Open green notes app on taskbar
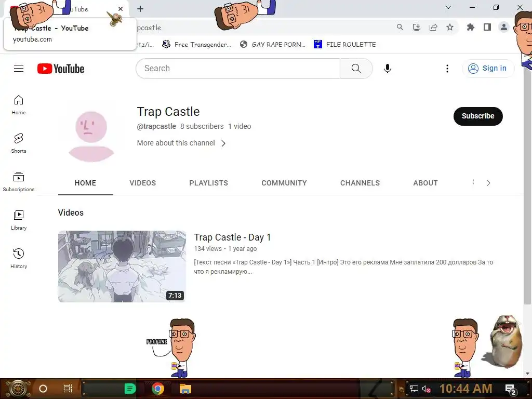Image resolution: width=532 pixels, height=399 pixels. pyautogui.click(x=130, y=389)
